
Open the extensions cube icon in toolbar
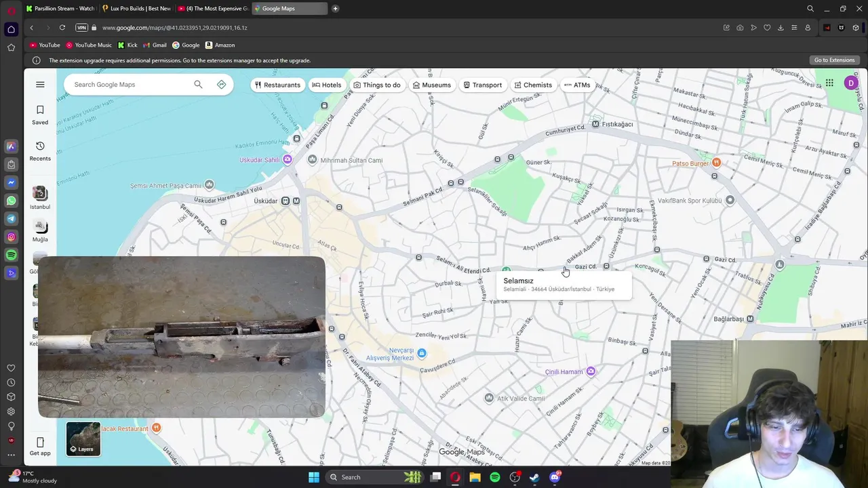[856, 28]
